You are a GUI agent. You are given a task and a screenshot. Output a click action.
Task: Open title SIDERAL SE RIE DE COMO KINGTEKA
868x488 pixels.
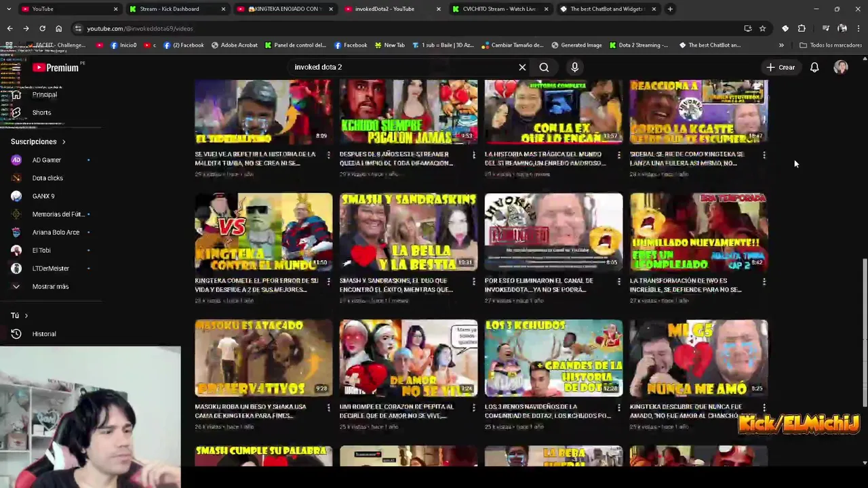(x=687, y=159)
